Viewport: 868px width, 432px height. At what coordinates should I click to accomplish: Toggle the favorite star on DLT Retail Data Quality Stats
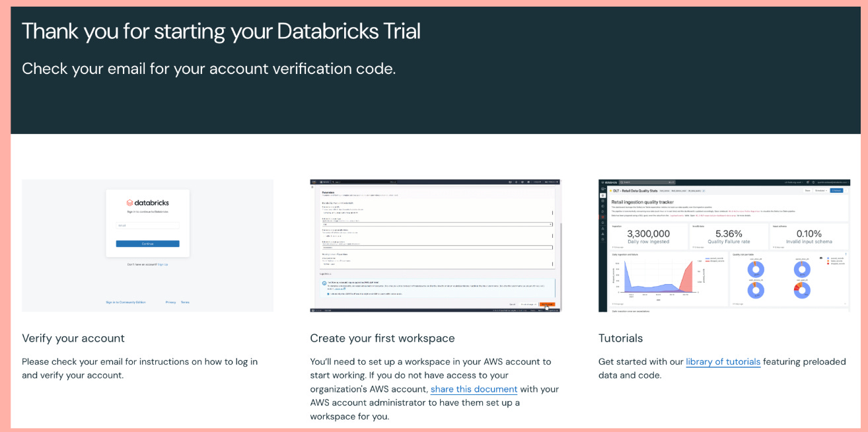tap(611, 190)
